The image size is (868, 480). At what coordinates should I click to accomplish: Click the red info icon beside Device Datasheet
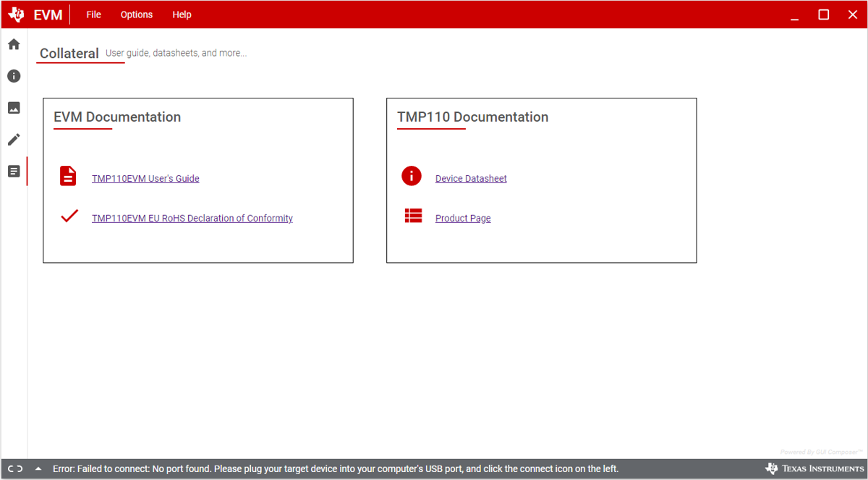pyautogui.click(x=412, y=176)
